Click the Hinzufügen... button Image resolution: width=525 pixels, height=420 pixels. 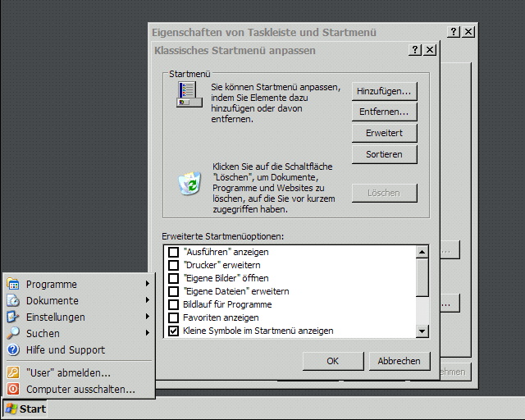385,91
